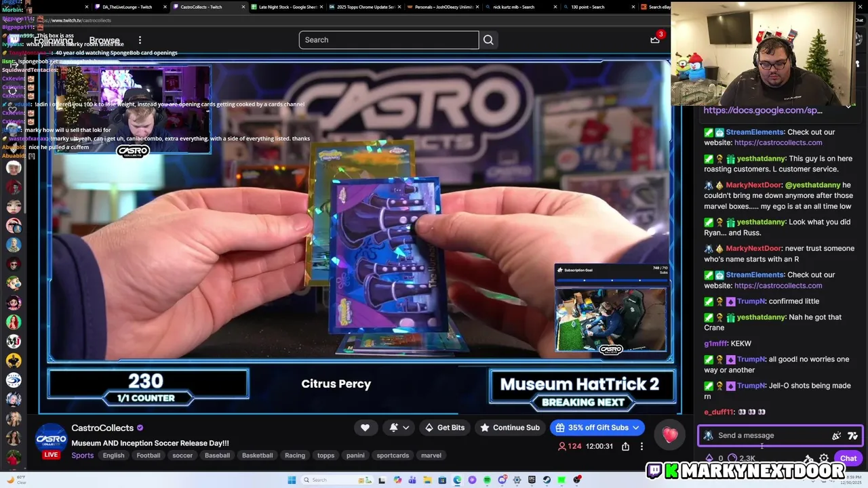The height and width of the screenshot is (488, 868).
Task: Click the Twitch search input field
Action: point(389,40)
